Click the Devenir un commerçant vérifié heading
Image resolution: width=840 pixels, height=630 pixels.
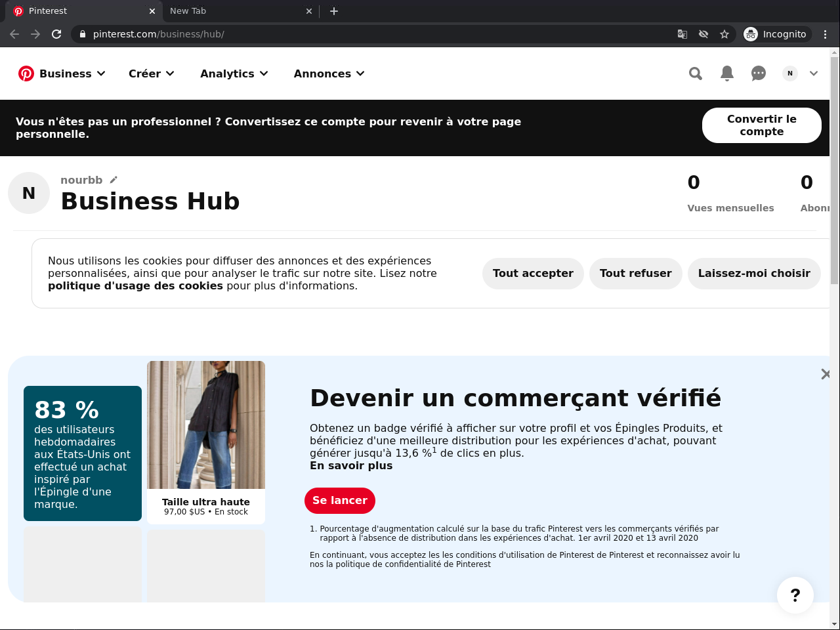[515, 398]
